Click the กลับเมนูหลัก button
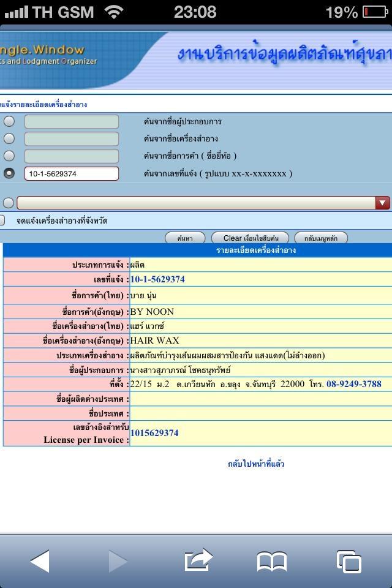The height and width of the screenshot is (588, 392). coord(321,238)
